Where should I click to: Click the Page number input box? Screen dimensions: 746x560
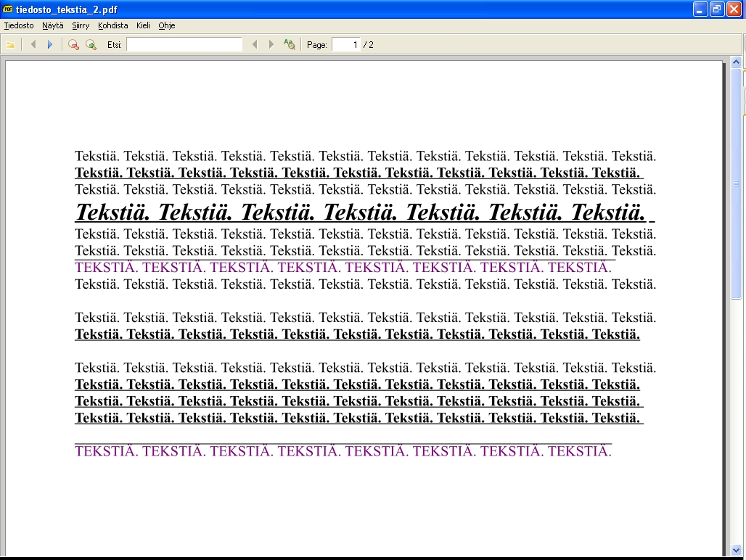[x=346, y=45]
